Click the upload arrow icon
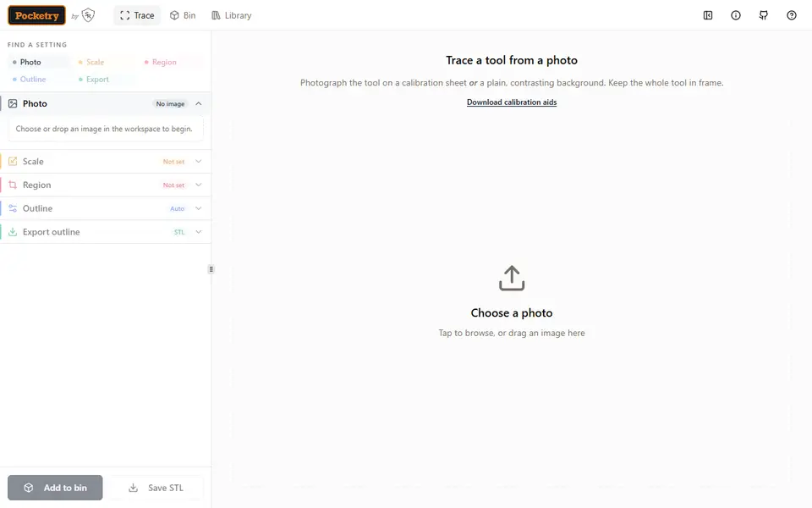Image resolution: width=812 pixels, height=508 pixels. click(x=512, y=279)
